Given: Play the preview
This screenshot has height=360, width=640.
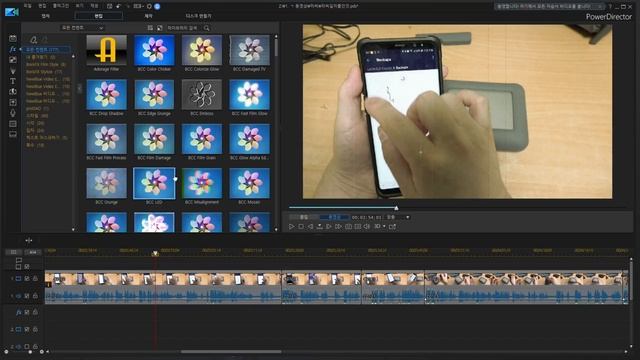Looking at the screenshot, I should [291, 226].
